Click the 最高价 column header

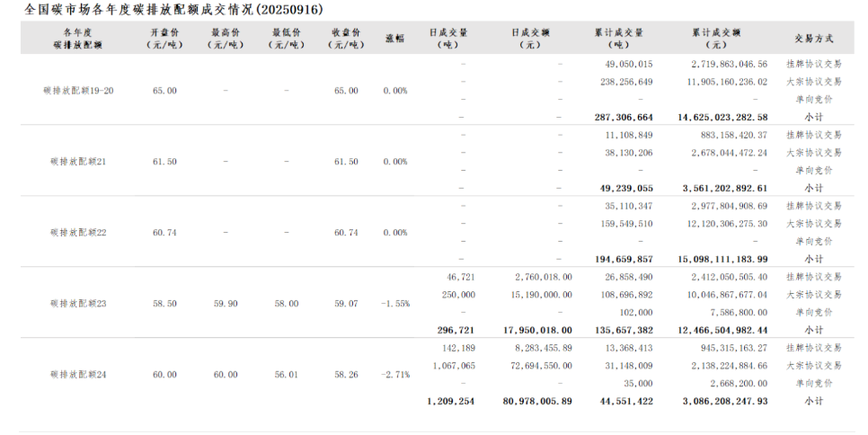[226, 39]
